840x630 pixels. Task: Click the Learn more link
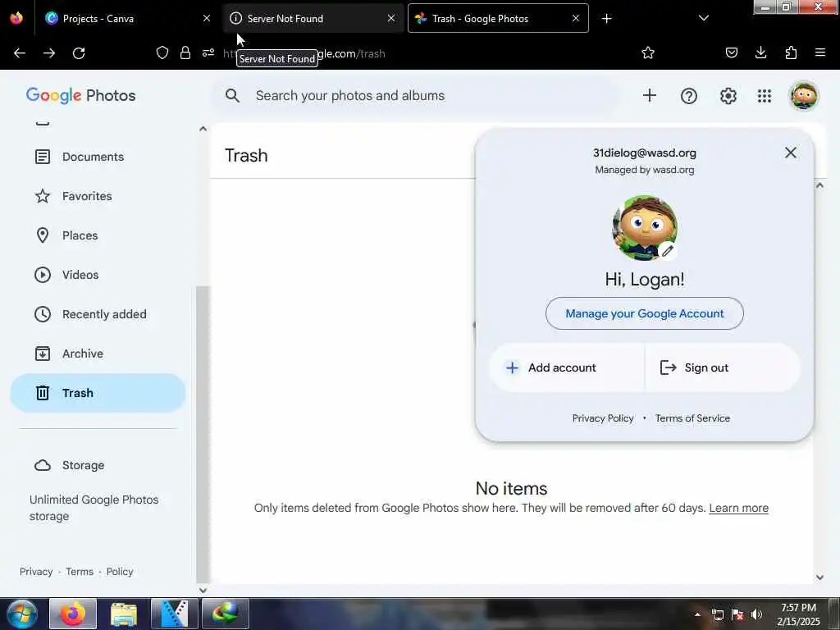click(739, 509)
